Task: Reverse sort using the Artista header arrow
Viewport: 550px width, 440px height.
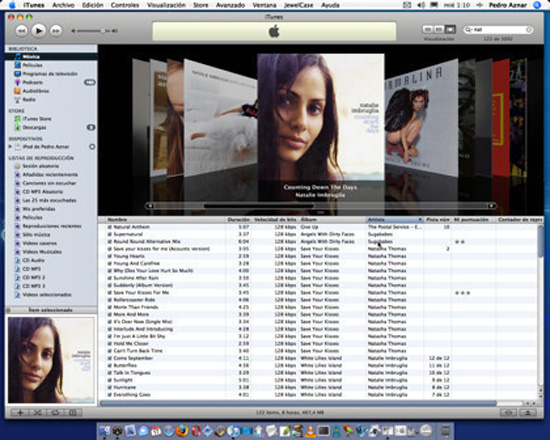Action: click(x=420, y=220)
